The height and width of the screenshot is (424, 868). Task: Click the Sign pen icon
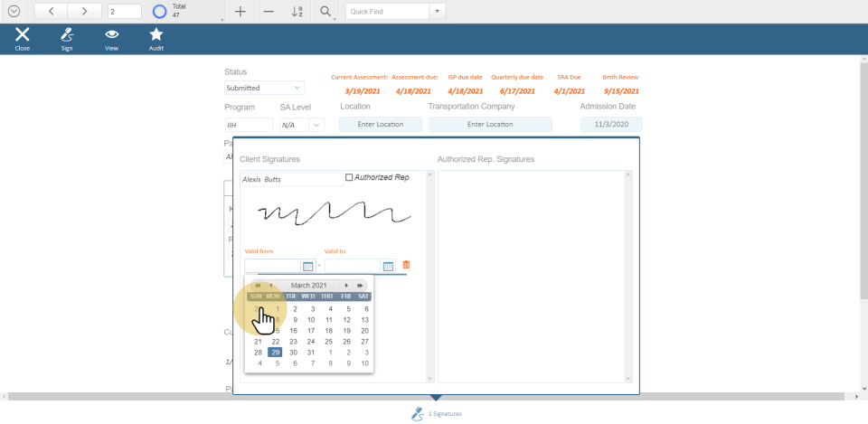click(x=66, y=35)
